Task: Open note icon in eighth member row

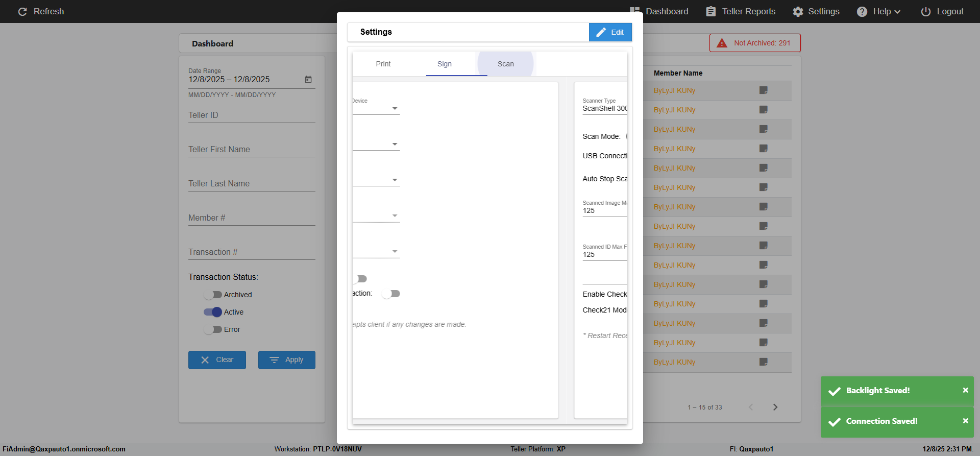Action: (x=763, y=226)
